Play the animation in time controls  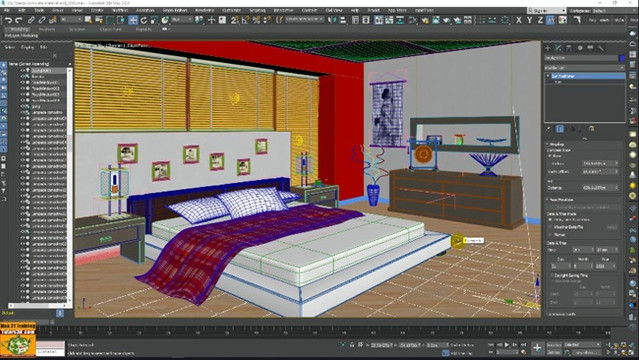507,345
